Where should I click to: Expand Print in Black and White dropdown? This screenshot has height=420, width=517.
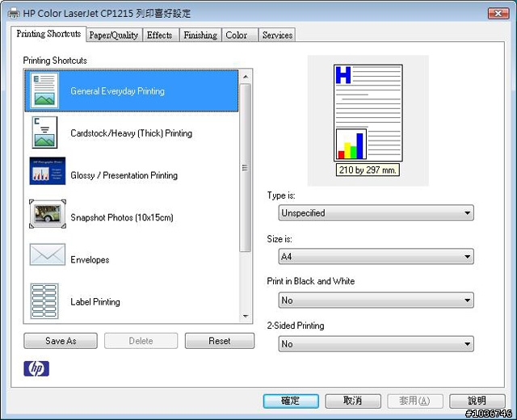click(x=376, y=300)
